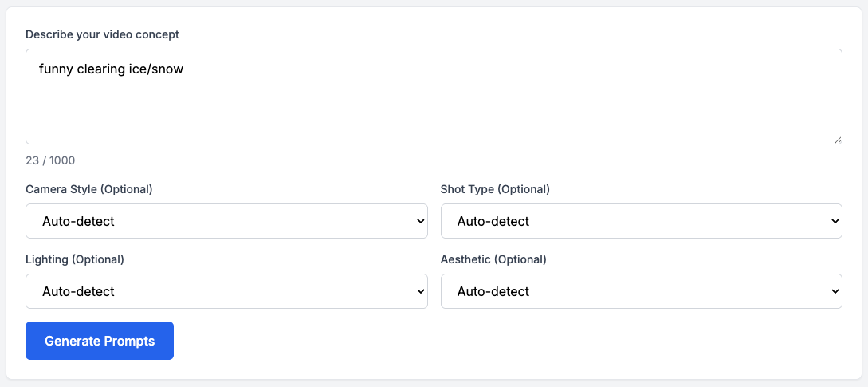The image size is (868, 387).
Task: Click the "Camera Style (Optional)" label
Action: click(x=89, y=189)
